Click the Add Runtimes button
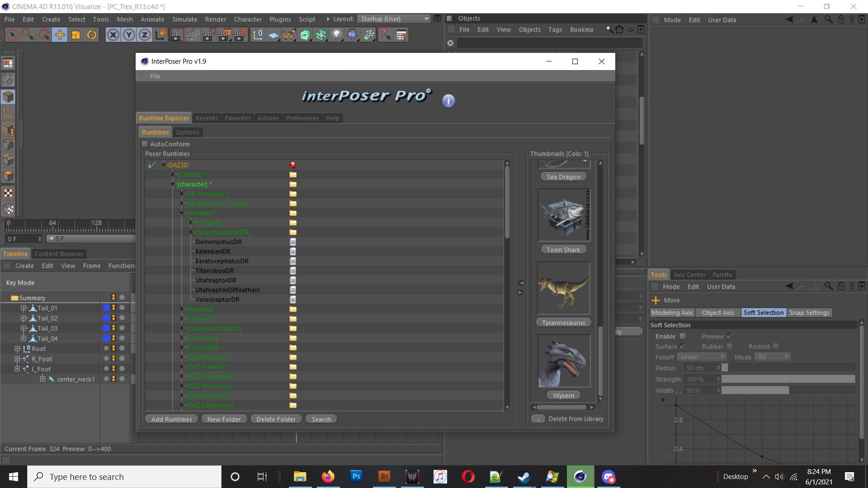The height and width of the screenshot is (488, 868). pos(171,419)
